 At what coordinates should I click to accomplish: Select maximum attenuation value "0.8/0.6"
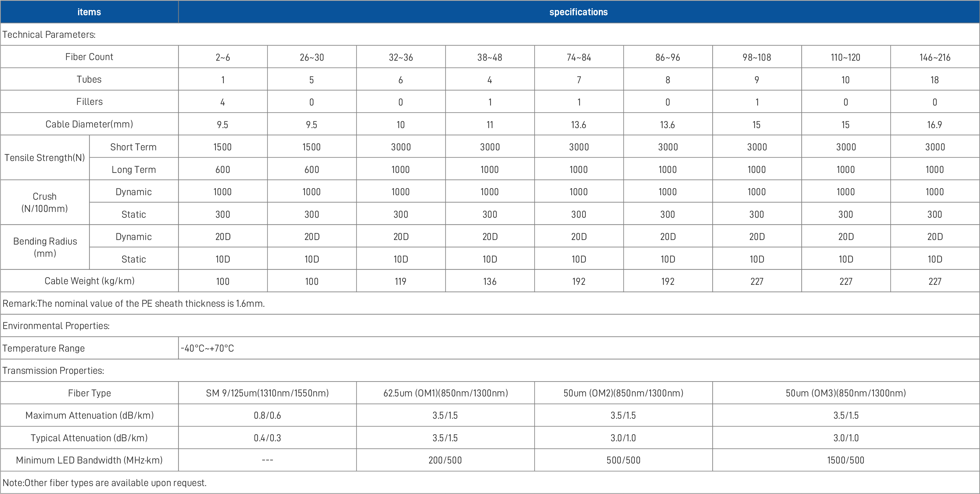click(267, 415)
